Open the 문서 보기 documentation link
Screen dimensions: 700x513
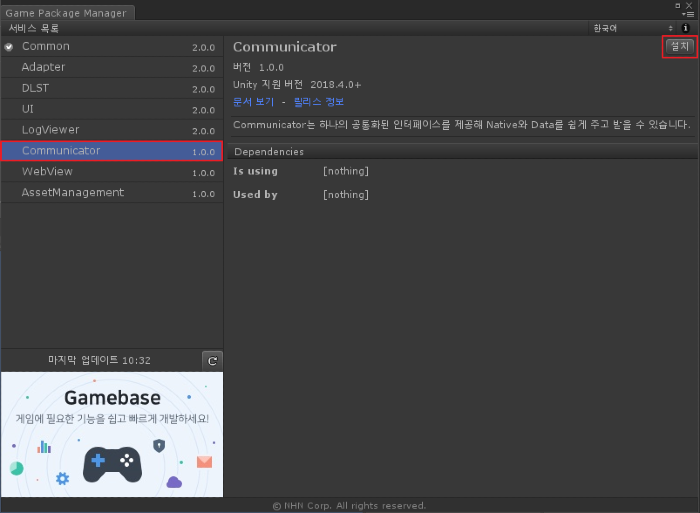coord(253,102)
